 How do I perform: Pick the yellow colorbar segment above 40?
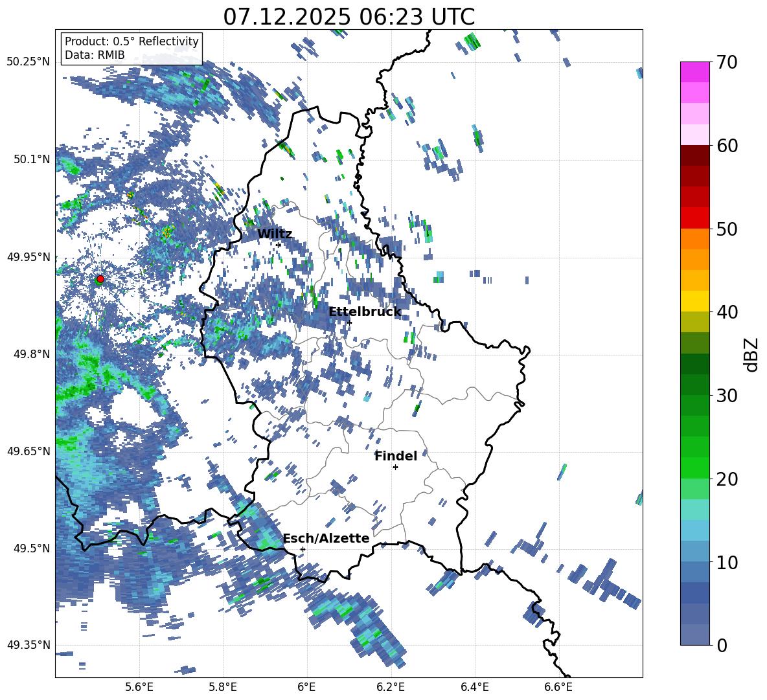694,301
